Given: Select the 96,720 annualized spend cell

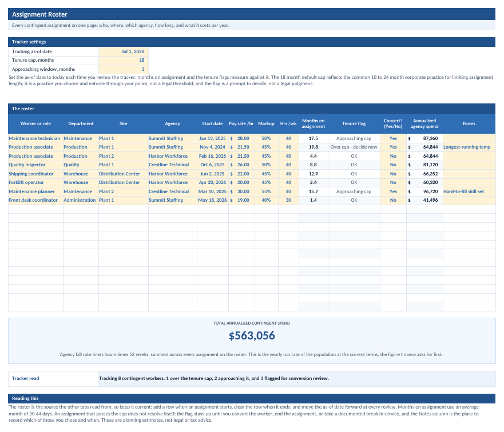Looking at the screenshot, I should pyautogui.click(x=424, y=191).
